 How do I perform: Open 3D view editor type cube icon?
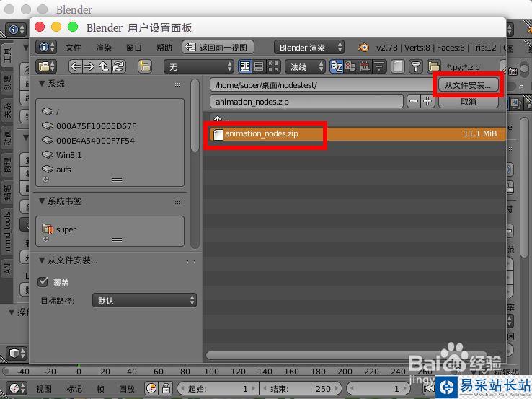pyautogui.click(x=17, y=353)
